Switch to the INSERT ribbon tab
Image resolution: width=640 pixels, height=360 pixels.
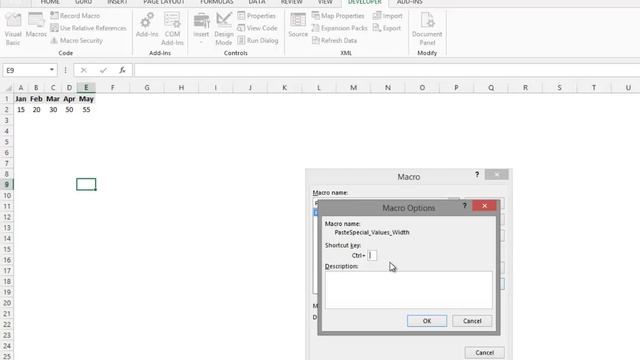(x=117, y=2)
